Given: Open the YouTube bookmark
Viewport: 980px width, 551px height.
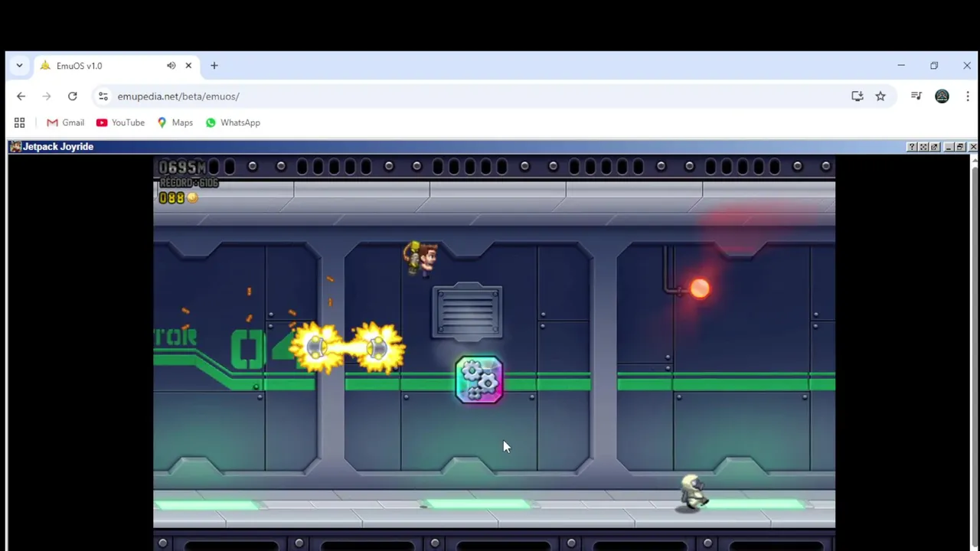Looking at the screenshot, I should click(x=120, y=122).
